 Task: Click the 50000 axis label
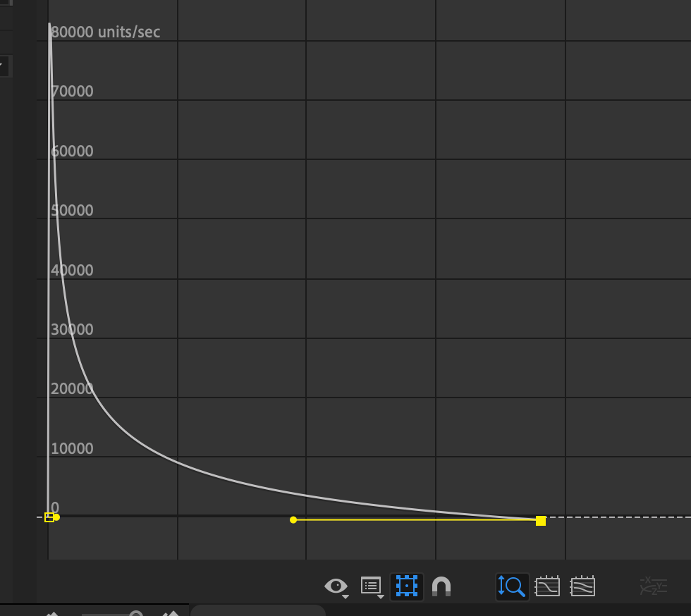72,210
